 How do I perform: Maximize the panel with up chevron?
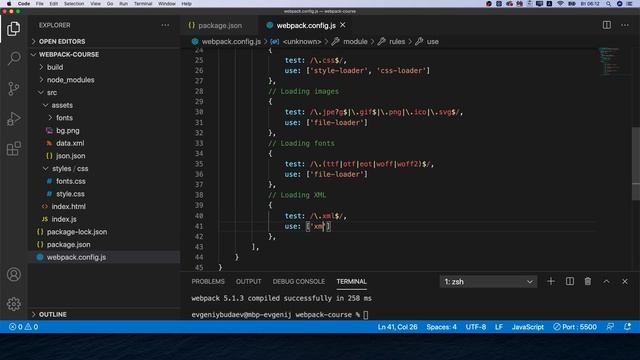pyautogui.click(x=607, y=281)
